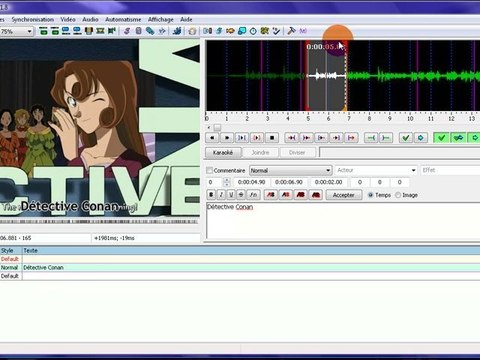Toggle italic formatting button
Viewport: 480px width, 360px height.
[x=221, y=195]
